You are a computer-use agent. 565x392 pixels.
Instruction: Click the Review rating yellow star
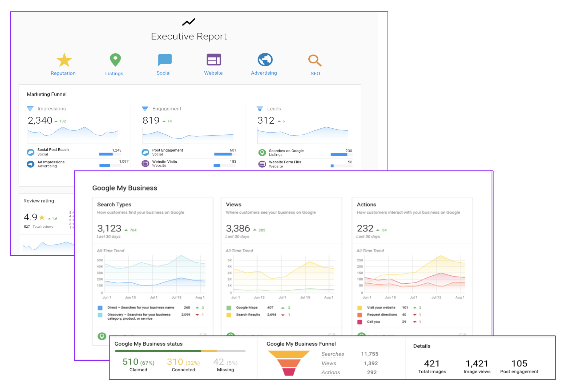click(42, 217)
